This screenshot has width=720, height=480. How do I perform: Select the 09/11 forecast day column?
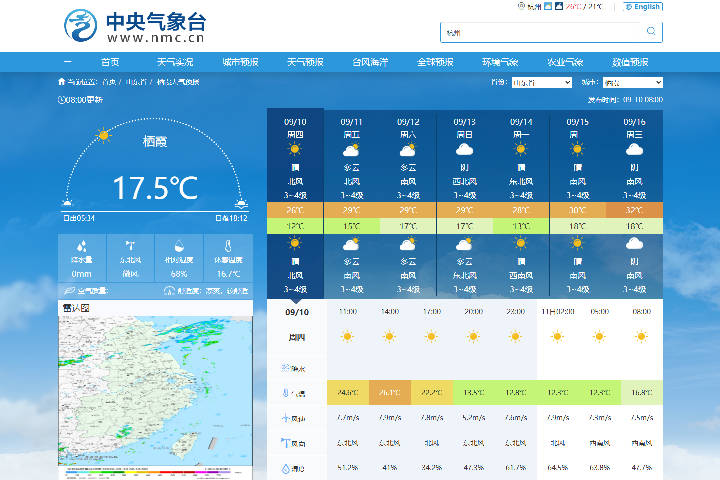[x=351, y=203]
